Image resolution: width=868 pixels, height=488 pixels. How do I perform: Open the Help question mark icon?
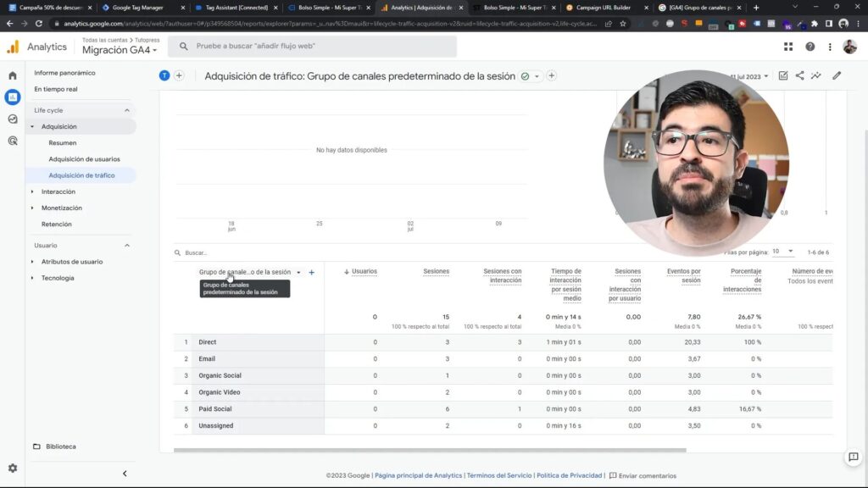coord(810,47)
